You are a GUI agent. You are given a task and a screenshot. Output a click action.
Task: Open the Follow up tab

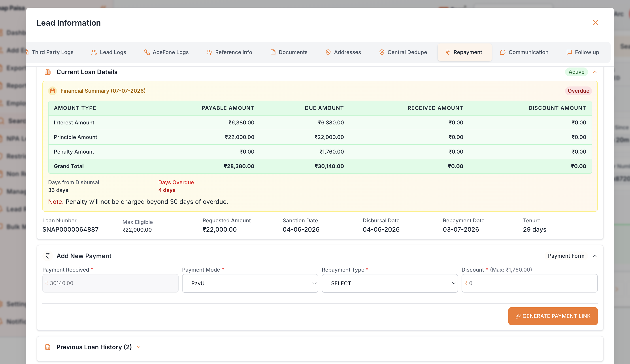point(583,52)
